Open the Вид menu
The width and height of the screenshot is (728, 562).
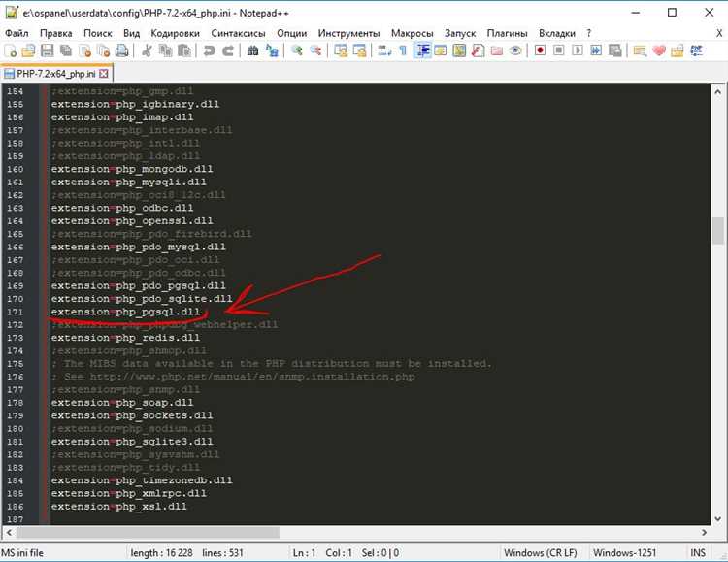(x=131, y=33)
